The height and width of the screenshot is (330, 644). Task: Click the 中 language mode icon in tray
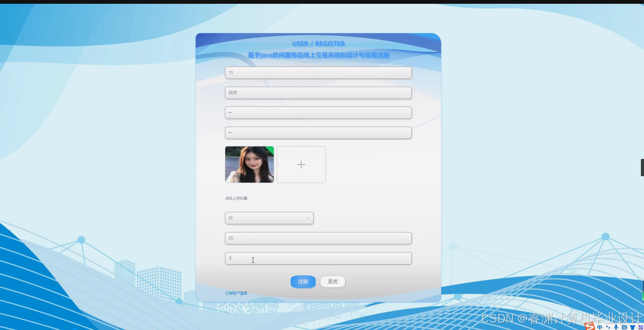tap(600, 327)
